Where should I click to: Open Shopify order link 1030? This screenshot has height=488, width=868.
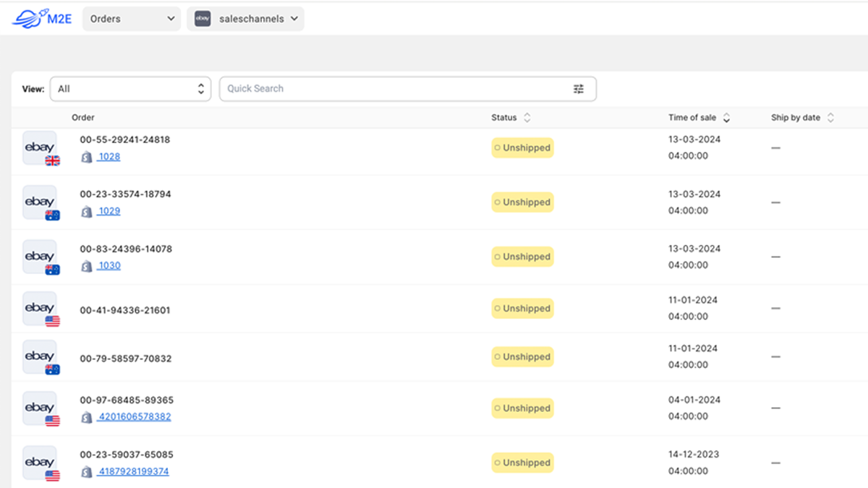[x=109, y=265]
